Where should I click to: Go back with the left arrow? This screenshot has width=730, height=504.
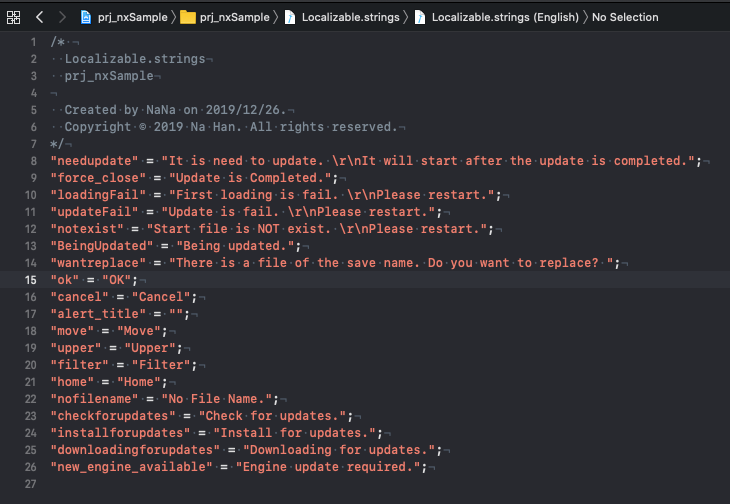[39, 17]
